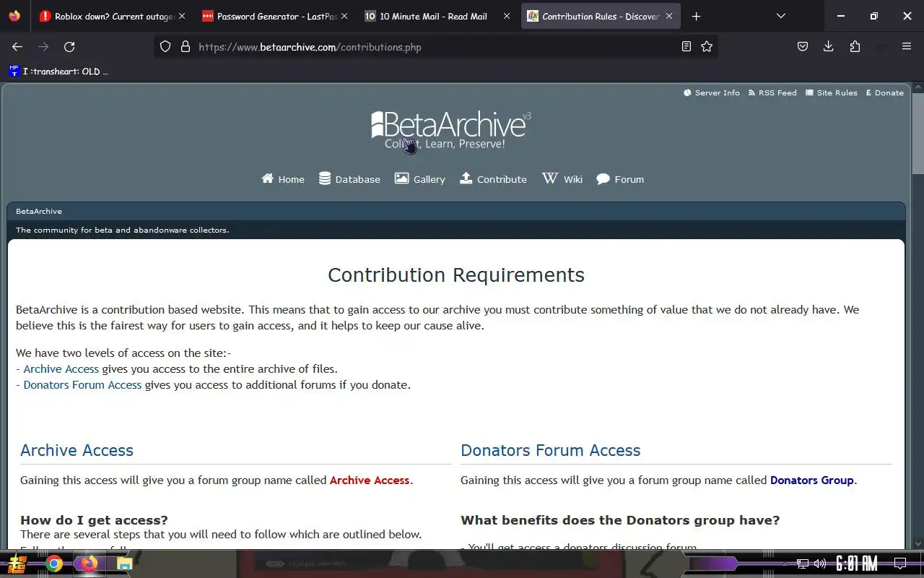The height and width of the screenshot is (578, 924).
Task: Open Contribute navigation item
Action: [x=493, y=179]
